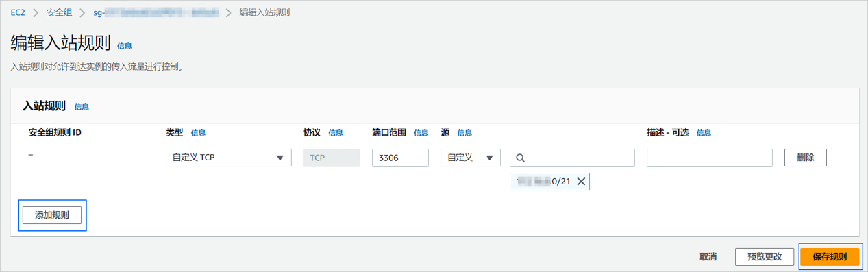The height and width of the screenshot is (272, 868).
Task: Open 信息 link beside 端口范围 column
Action: click(421, 133)
